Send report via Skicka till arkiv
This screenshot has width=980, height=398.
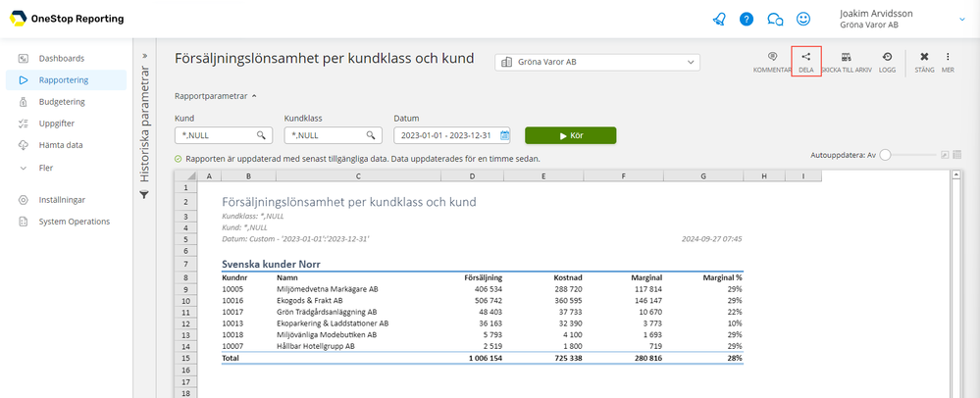[847, 62]
